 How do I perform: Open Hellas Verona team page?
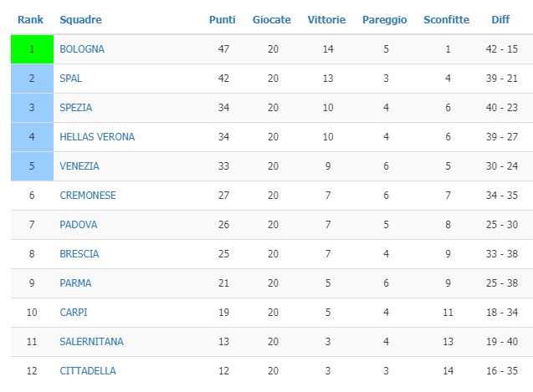point(97,137)
